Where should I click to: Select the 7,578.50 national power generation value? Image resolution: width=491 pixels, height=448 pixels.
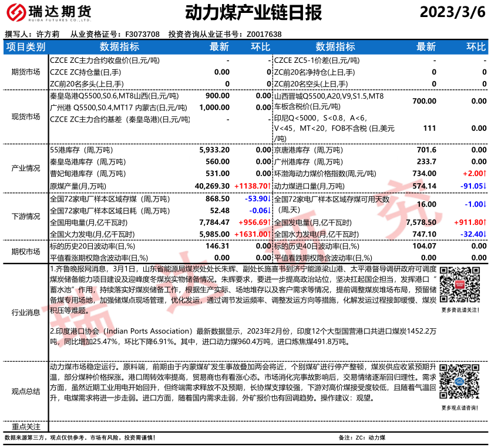click(421, 223)
